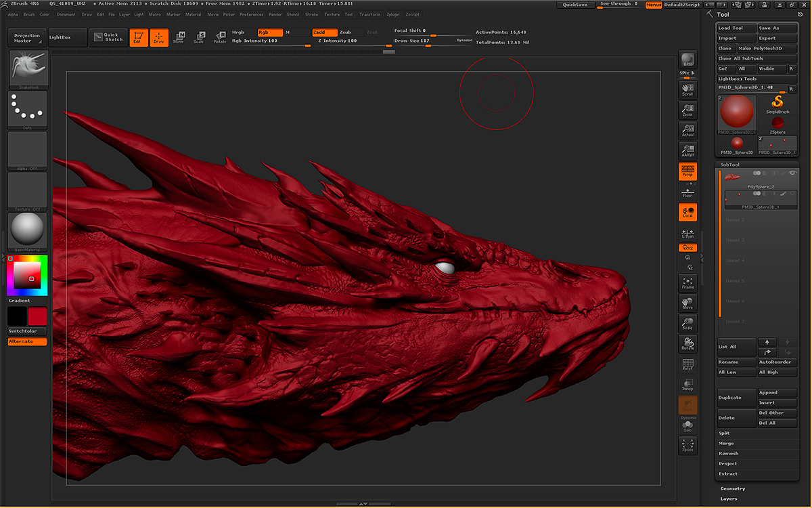The height and width of the screenshot is (508, 812).
Task: Enable Perspective view on the right shelf
Action: click(687, 172)
